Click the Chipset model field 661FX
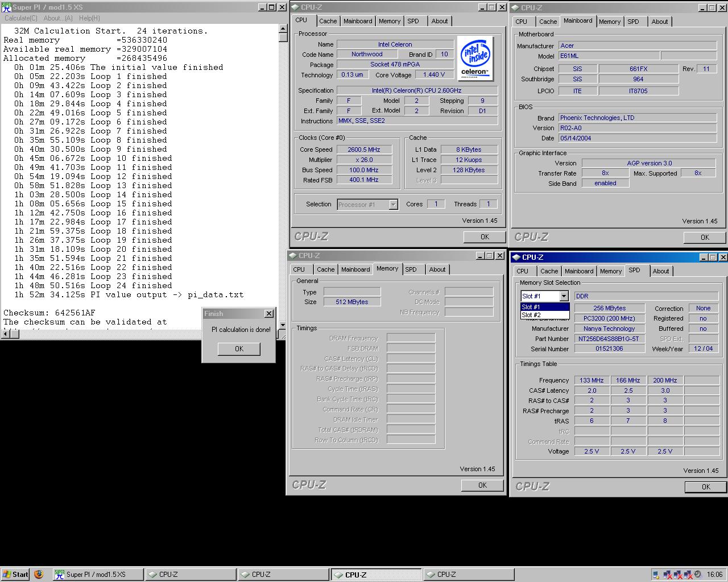The width and height of the screenshot is (728, 582). click(638, 69)
